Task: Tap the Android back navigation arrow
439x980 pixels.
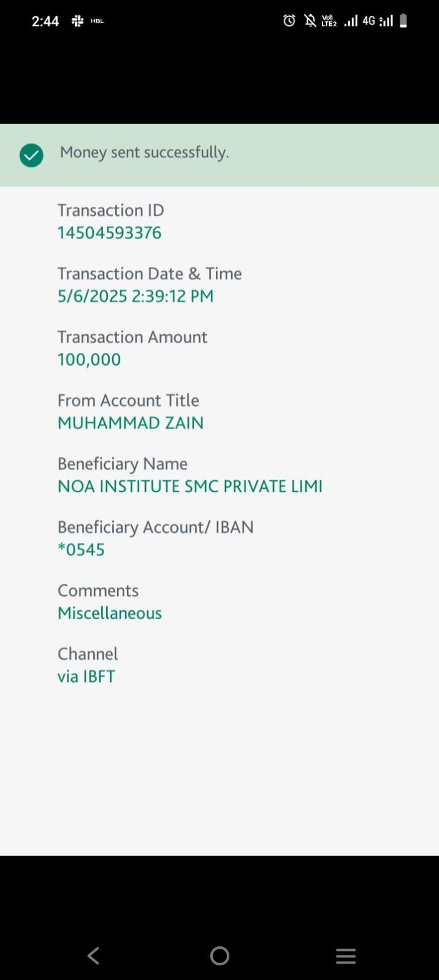Action: (x=93, y=956)
